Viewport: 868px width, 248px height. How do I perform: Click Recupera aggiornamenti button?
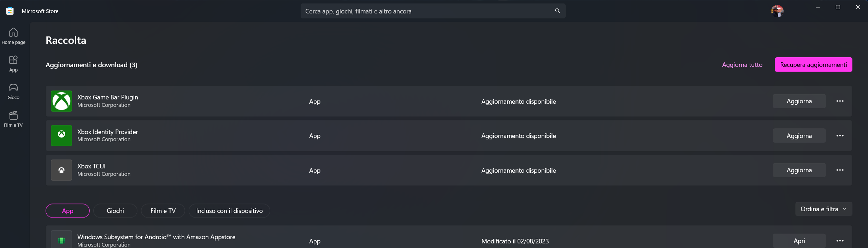coord(813,65)
